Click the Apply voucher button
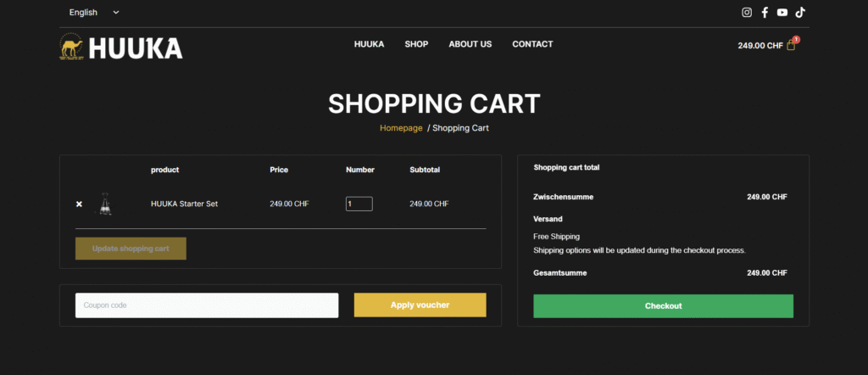868x375 pixels. 420,305
